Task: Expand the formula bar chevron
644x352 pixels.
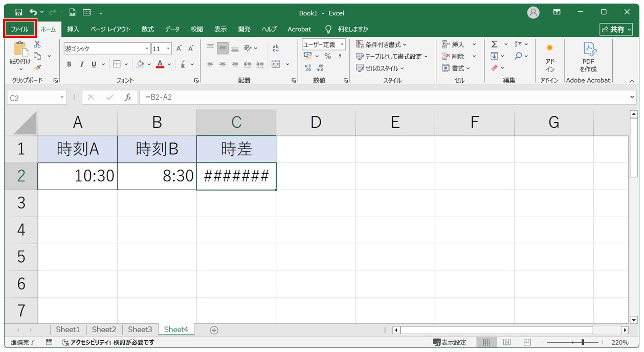Action: point(633,97)
